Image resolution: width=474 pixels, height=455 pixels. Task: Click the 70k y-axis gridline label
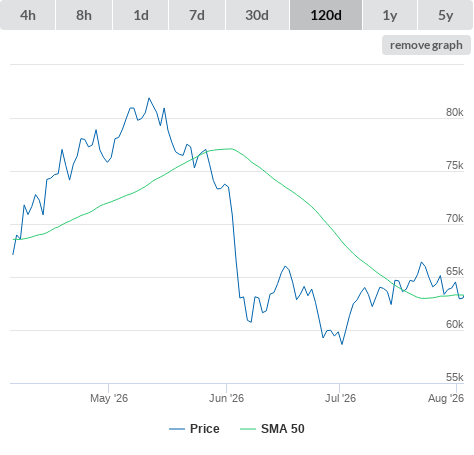pos(455,218)
